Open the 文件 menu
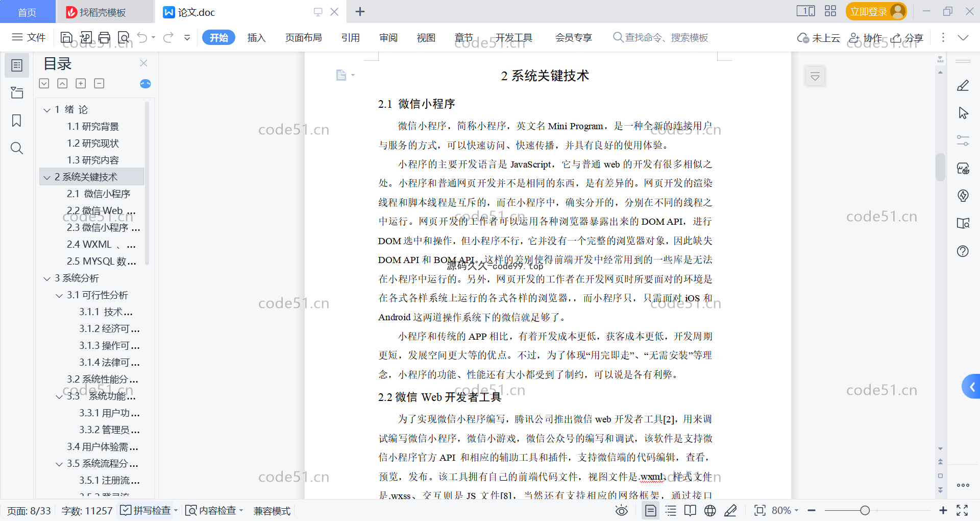The height and width of the screenshot is (521, 980). [29, 37]
